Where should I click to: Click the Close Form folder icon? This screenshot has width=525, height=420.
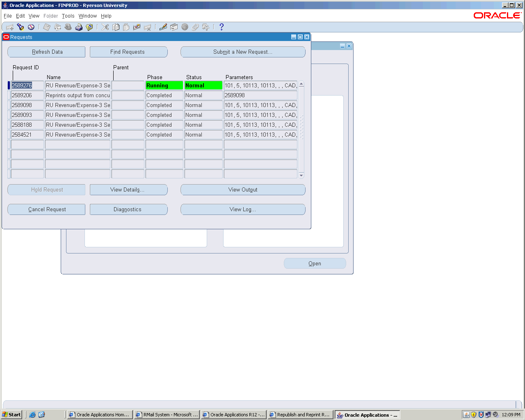[89, 27]
